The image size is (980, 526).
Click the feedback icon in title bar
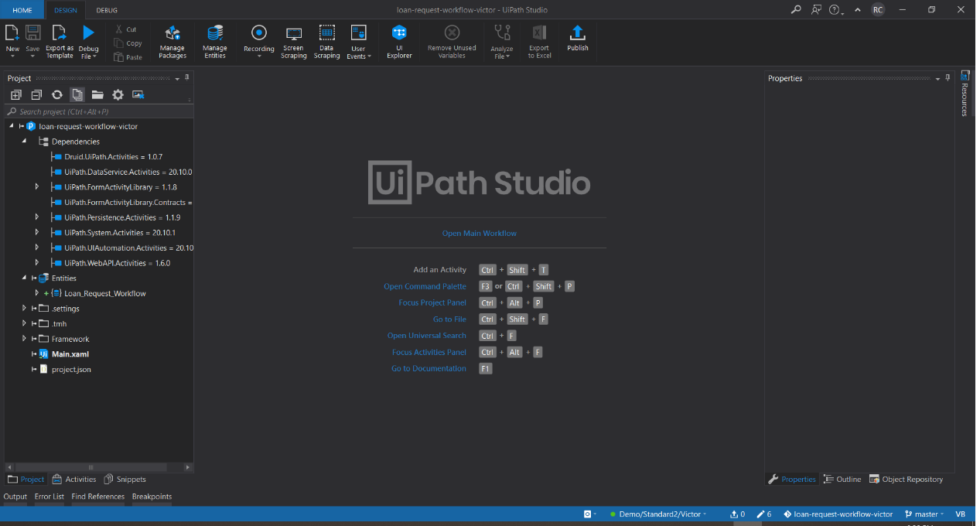(816, 9)
